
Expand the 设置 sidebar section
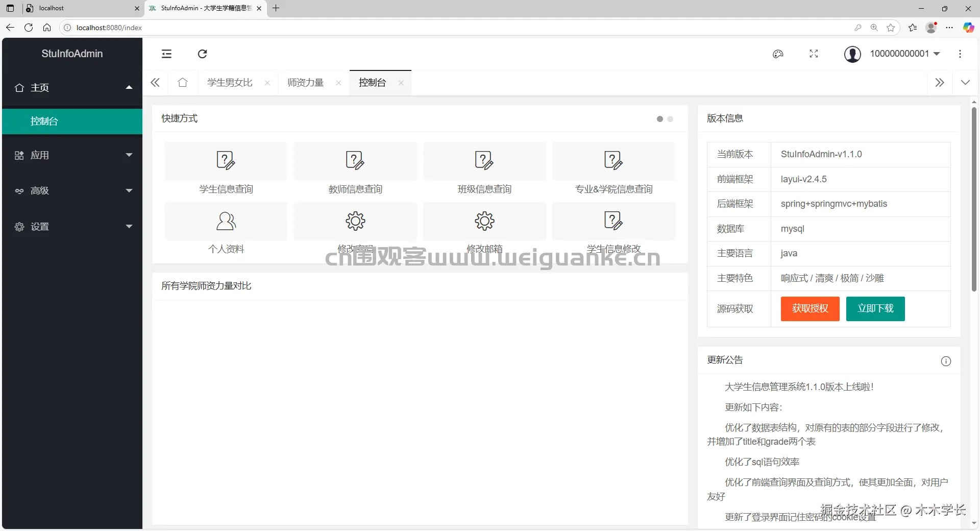tap(71, 227)
